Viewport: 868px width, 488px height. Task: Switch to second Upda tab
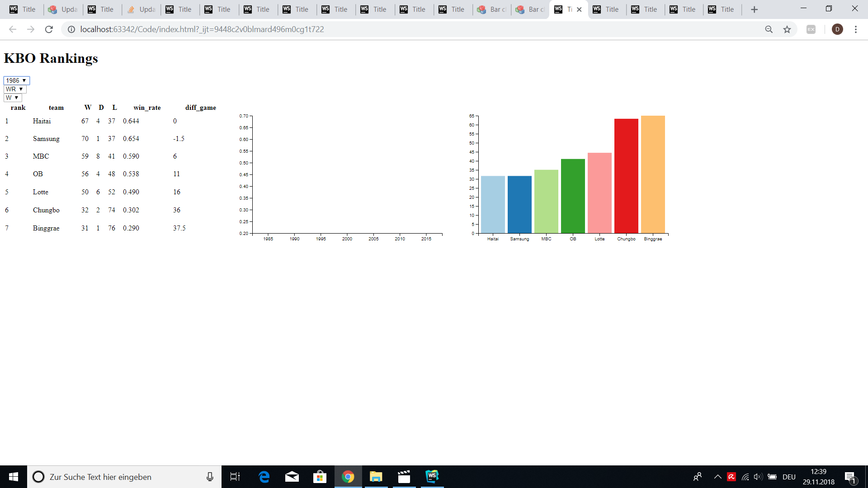[x=141, y=9]
